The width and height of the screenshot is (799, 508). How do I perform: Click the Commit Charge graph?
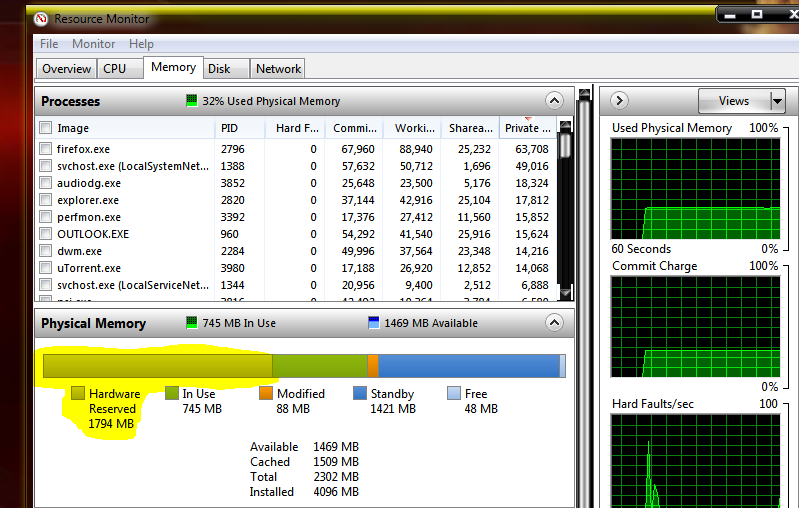click(x=696, y=327)
